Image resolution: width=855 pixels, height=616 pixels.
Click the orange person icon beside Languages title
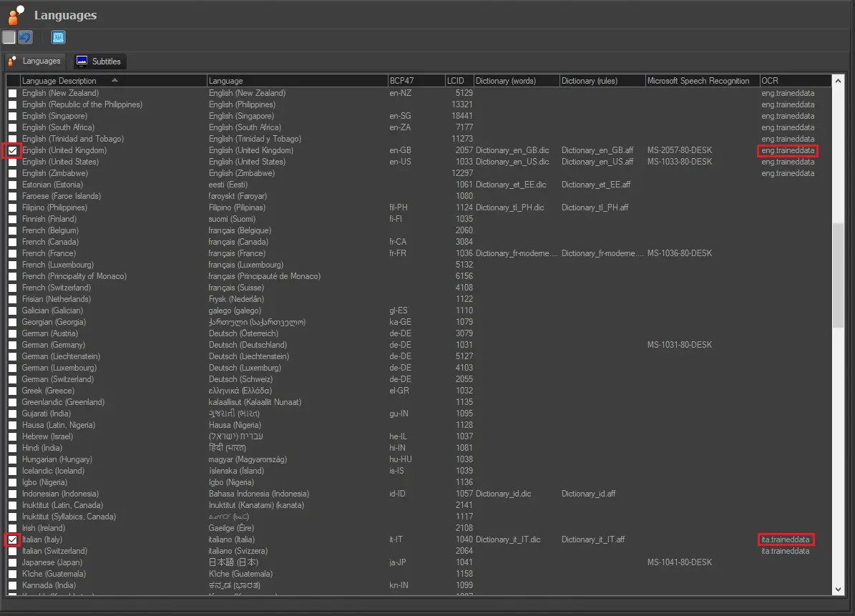16,15
